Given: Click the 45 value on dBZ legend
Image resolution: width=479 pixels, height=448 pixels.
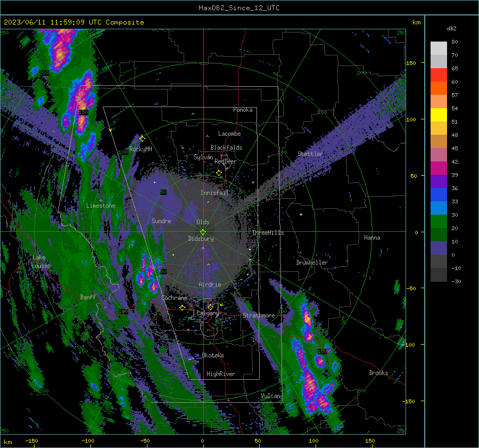Looking at the screenshot, I should [x=455, y=148].
